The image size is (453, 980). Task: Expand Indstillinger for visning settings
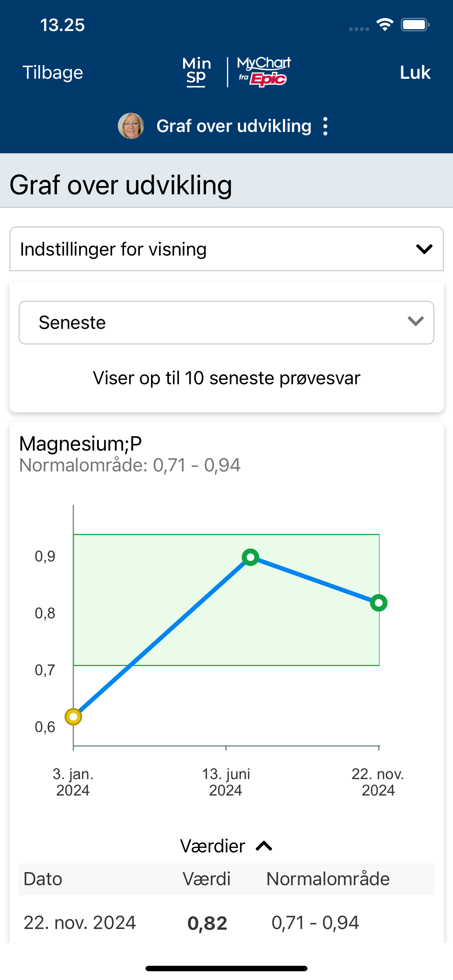226,249
